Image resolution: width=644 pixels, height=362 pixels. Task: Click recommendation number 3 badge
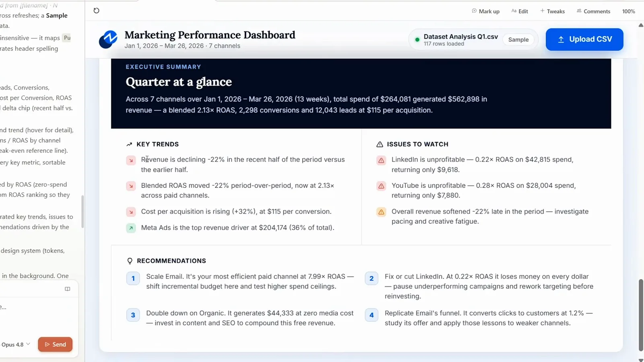tap(133, 315)
